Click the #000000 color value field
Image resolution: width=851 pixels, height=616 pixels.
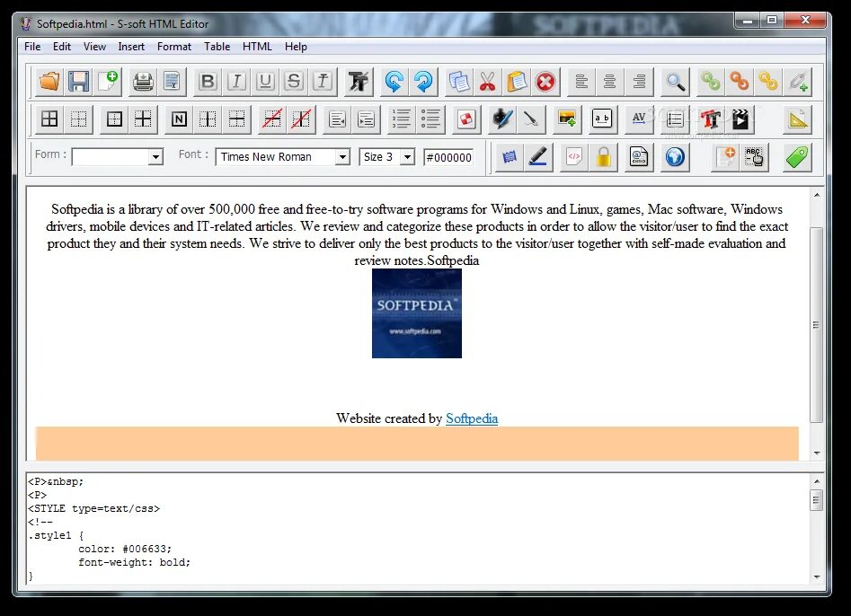(448, 157)
